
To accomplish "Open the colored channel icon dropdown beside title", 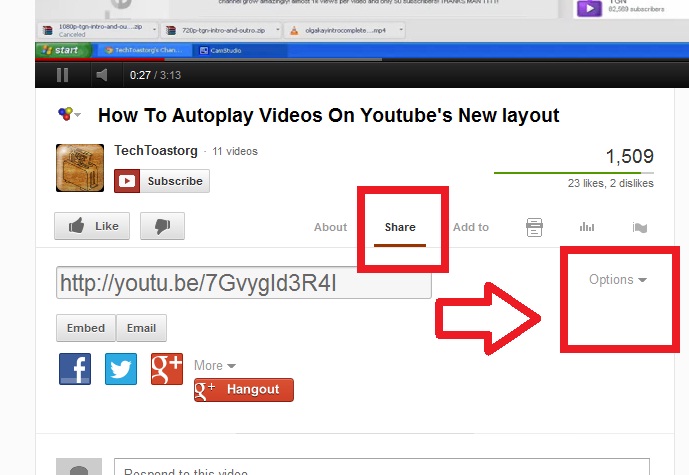I will pos(69,114).
